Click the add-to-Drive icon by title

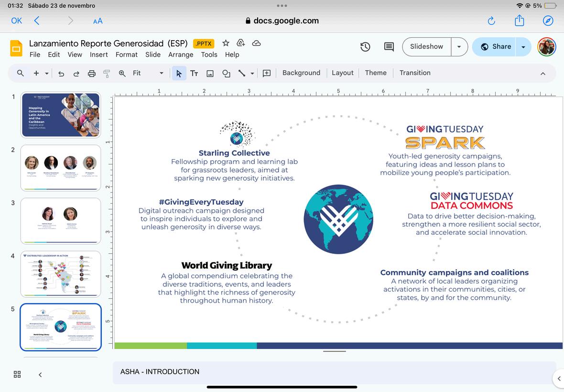(240, 43)
